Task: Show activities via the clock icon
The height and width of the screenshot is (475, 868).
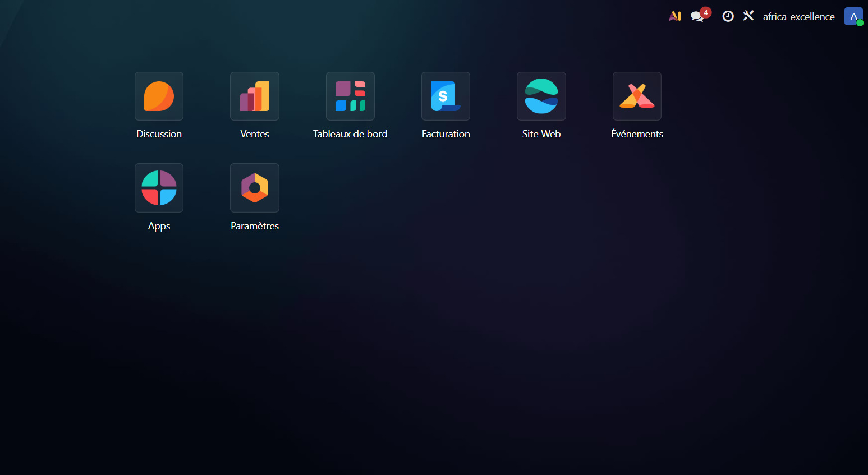Action: coord(728,16)
